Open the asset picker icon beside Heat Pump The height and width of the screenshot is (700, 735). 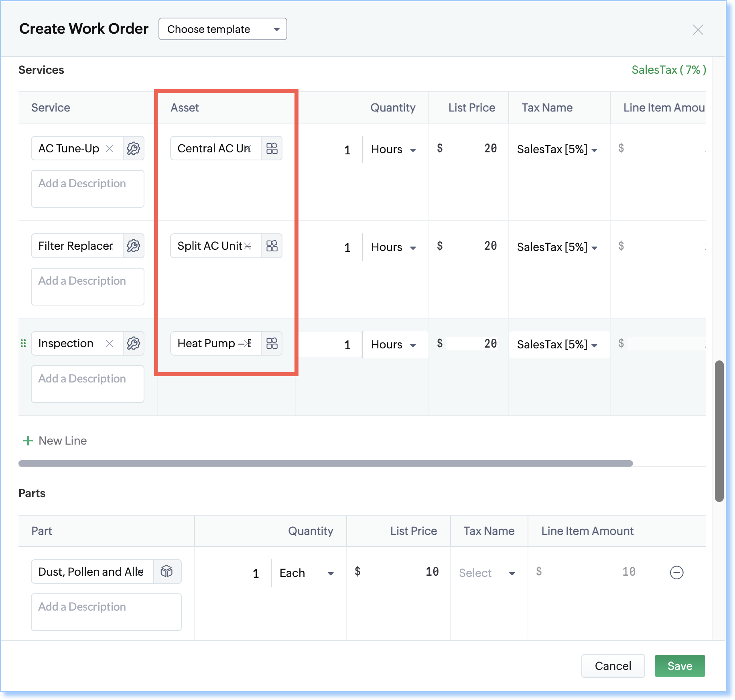272,343
